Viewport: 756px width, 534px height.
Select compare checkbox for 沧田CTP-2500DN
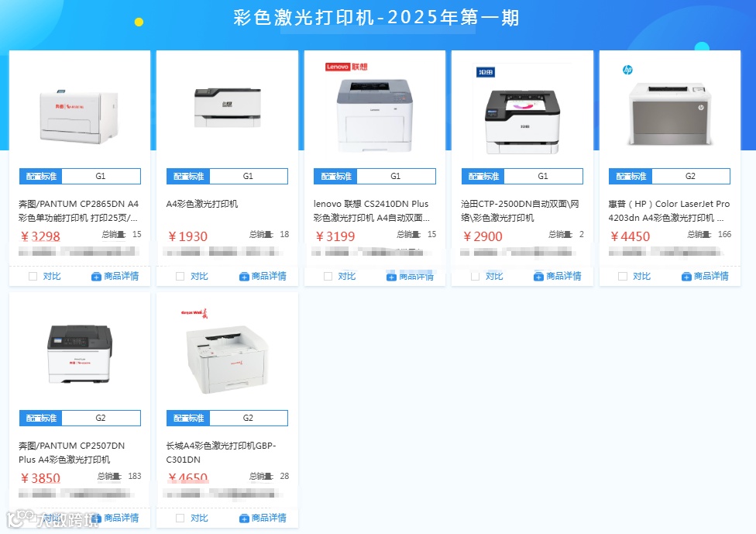[475, 277]
